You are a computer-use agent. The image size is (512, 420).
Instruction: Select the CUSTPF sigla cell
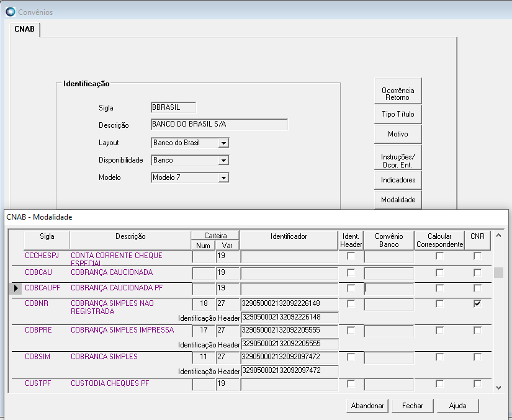pyautogui.click(x=38, y=383)
